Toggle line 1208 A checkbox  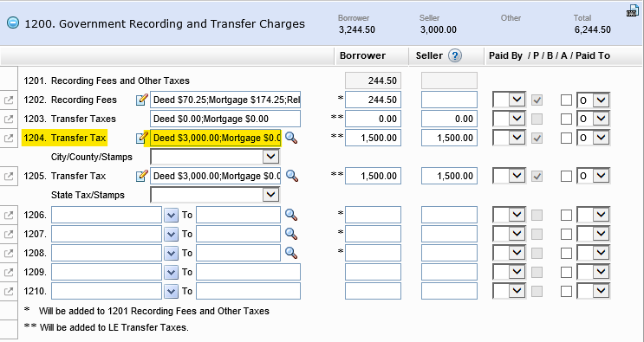coord(566,253)
